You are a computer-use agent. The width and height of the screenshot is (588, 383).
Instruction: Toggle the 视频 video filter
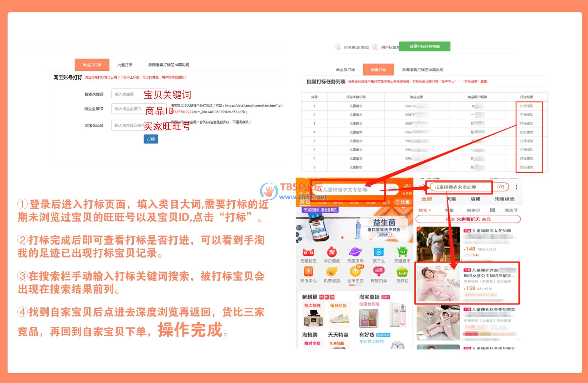pos(473,210)
